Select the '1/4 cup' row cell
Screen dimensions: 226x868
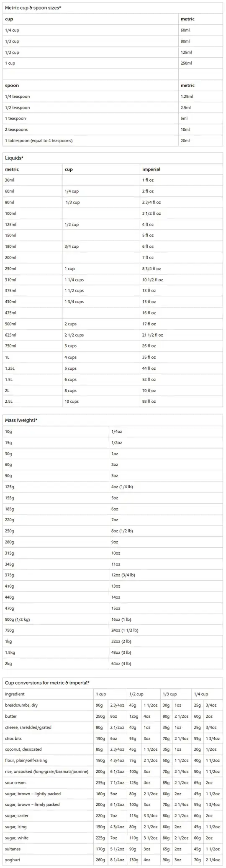(x=91, y=30)
